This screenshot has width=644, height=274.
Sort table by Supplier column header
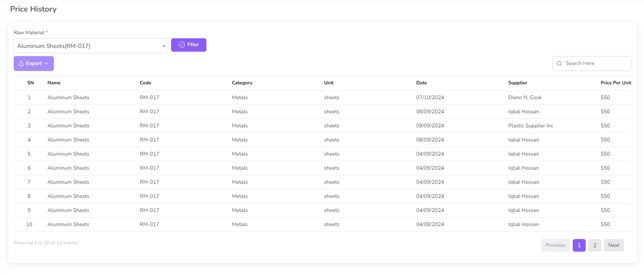coord(518,83)
